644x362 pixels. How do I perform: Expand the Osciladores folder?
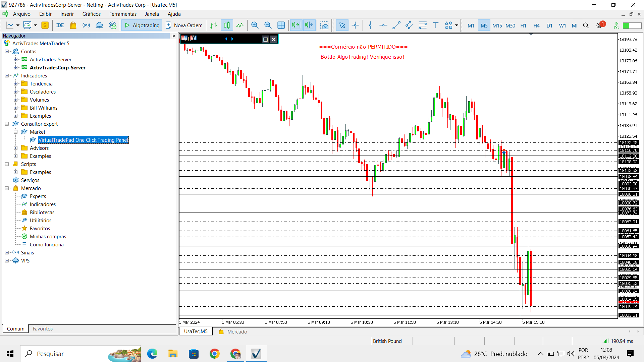(15, 92)
